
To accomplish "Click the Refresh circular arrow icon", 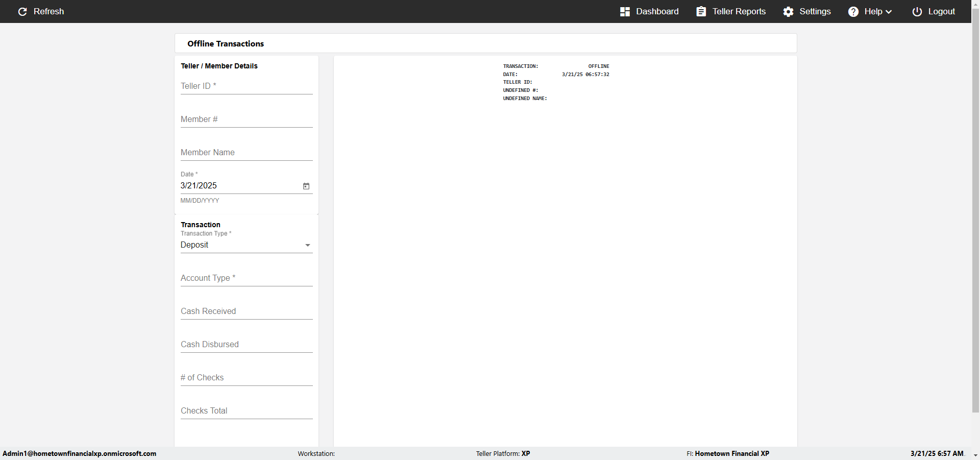I will click(x=22, y=12).
